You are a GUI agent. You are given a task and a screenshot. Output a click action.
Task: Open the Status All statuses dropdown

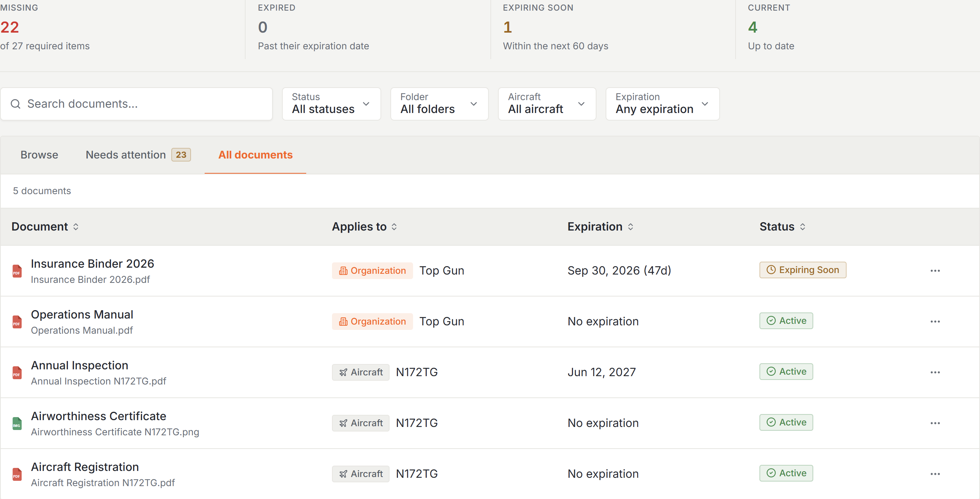(x=331, y=104)
